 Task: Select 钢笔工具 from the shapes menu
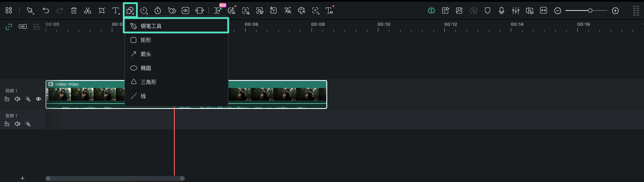(x=176, y=26)
